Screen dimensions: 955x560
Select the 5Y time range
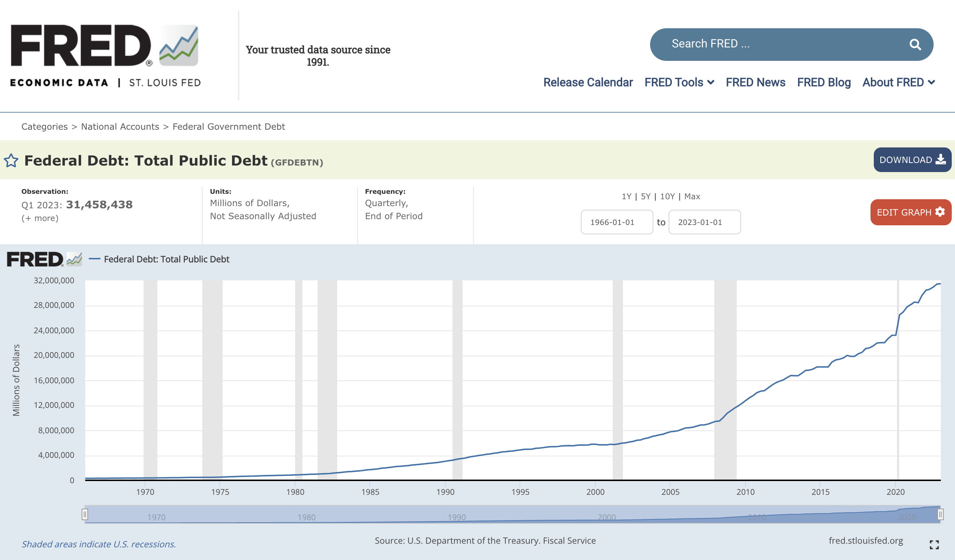(645, 196)
